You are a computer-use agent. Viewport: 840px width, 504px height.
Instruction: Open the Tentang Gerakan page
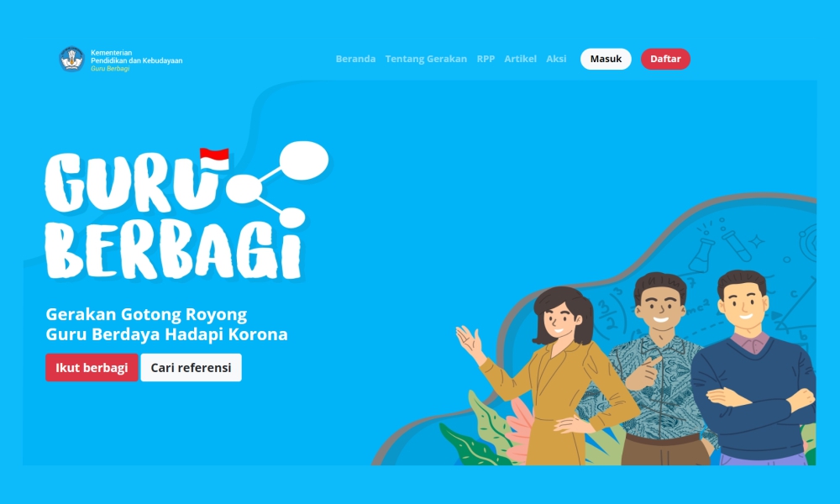coord(426,59)
